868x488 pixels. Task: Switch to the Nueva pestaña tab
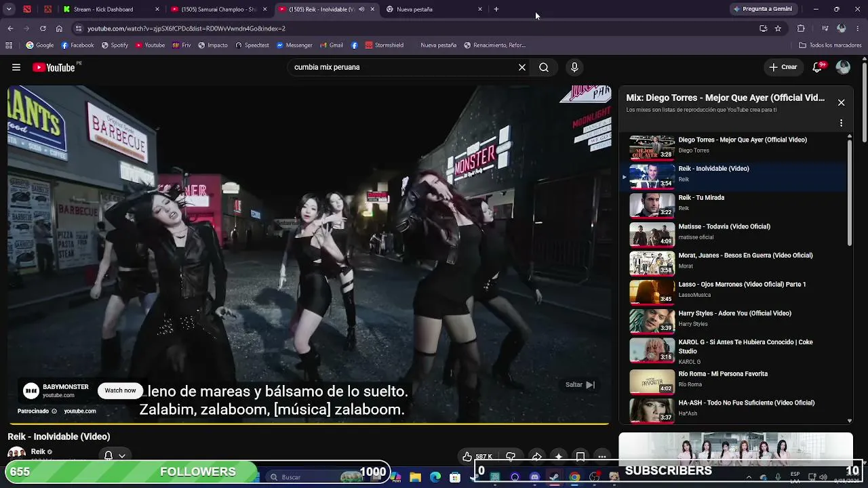tap(434, 9)
